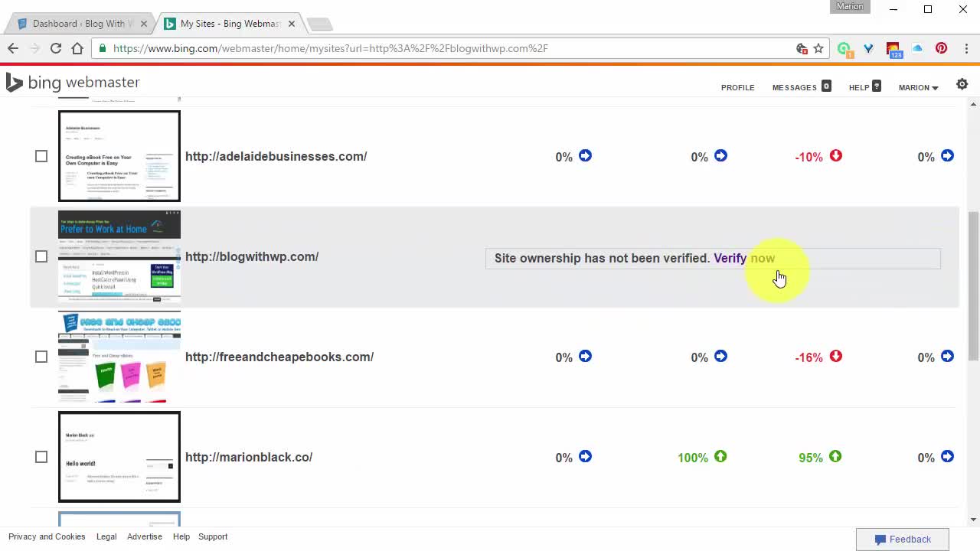This screenshot has width=980, height=551.
Task: Open the green Grammarly extension icon
Action: 844,49
